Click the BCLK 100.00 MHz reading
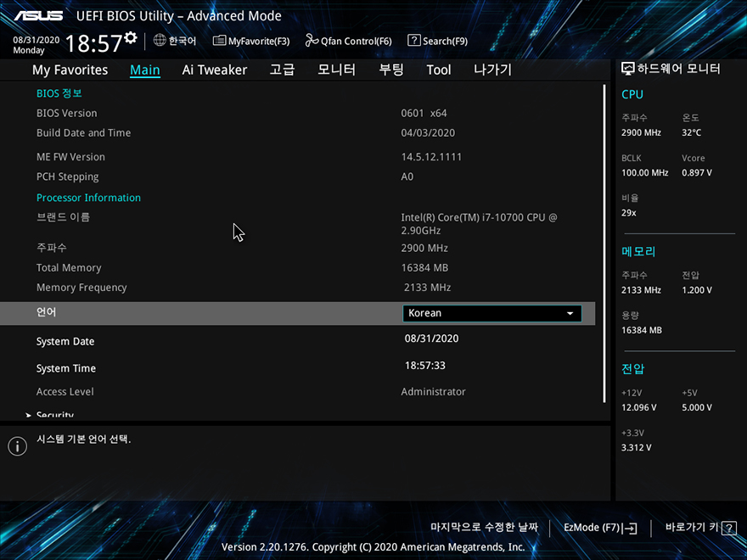Screen dimensions: 747x560 point(644,173)
